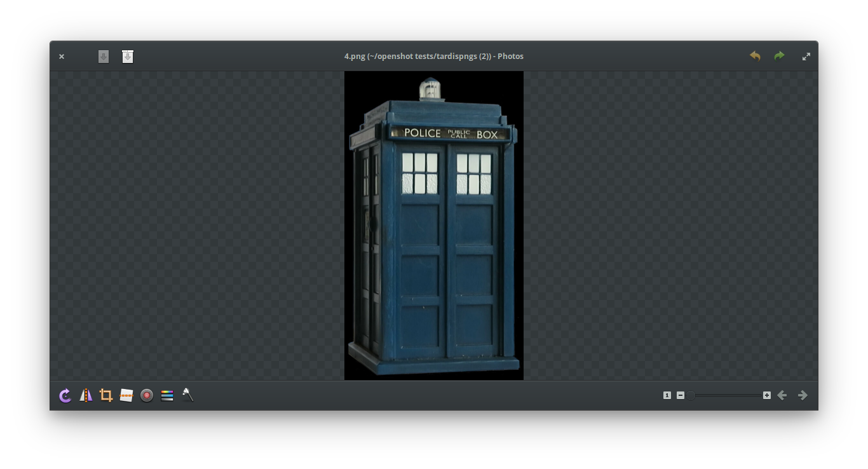Redo the edit with green arrow

(x=779, y=56)
